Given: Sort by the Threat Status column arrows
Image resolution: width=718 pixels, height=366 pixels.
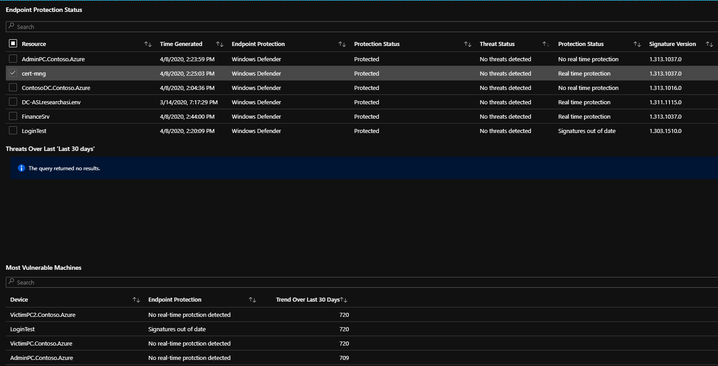Looking at the screenshot, I should coord(545,44).
